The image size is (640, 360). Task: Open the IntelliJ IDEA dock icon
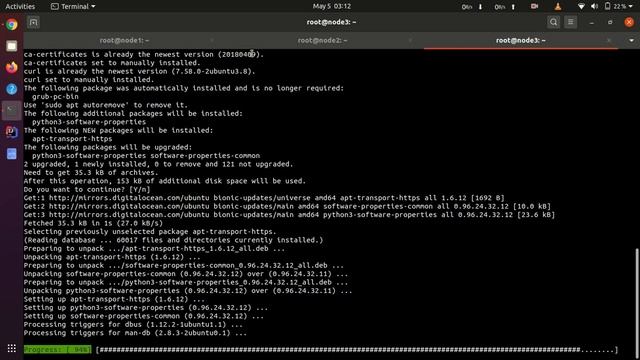click(x=11, y=132)
